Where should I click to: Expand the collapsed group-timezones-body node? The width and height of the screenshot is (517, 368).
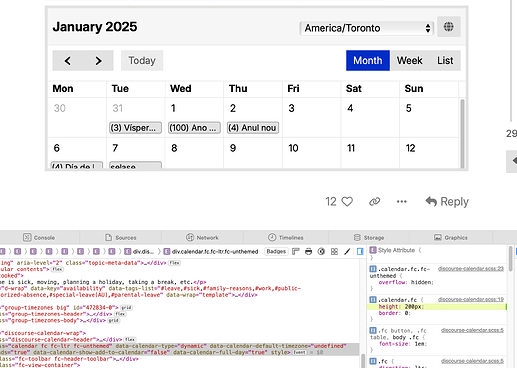click(84, 320)
